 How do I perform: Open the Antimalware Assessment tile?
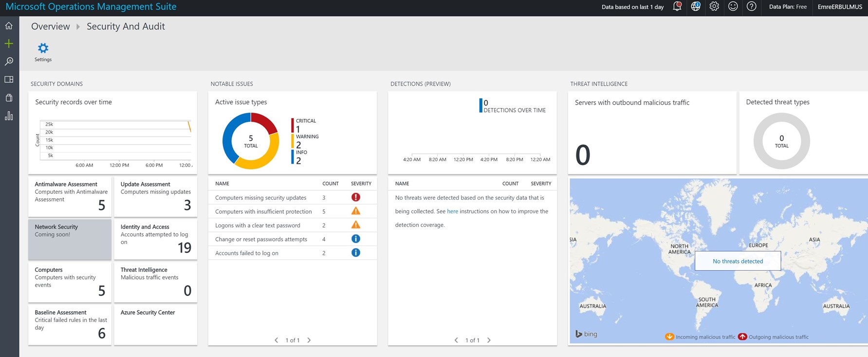(70, 197)
